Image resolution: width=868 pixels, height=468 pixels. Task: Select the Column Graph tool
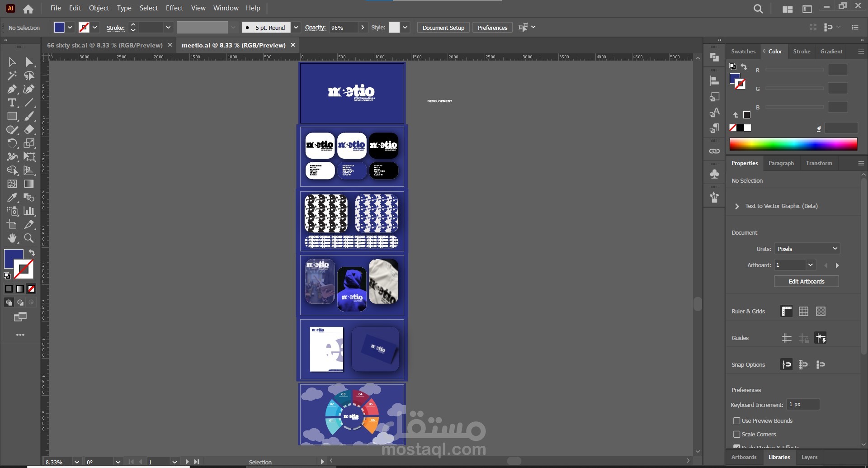pos(29,211)
